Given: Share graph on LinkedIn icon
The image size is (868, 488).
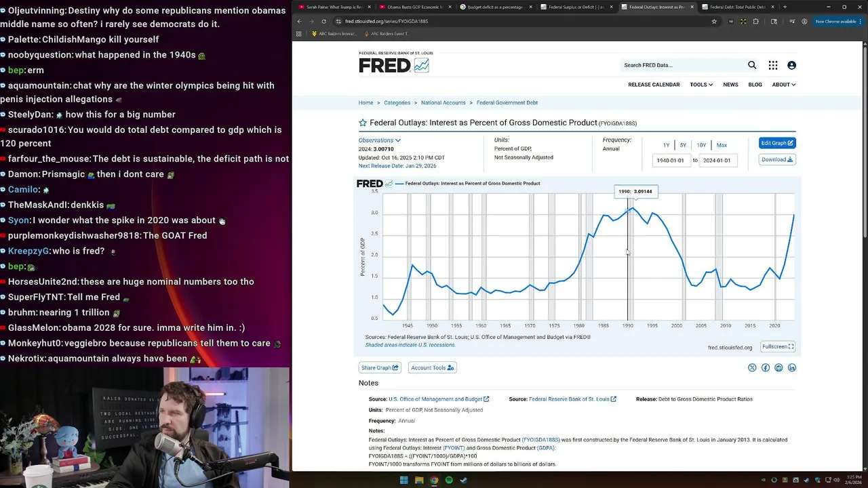Looking at the screenshot, I should click(x=792, y=367).
